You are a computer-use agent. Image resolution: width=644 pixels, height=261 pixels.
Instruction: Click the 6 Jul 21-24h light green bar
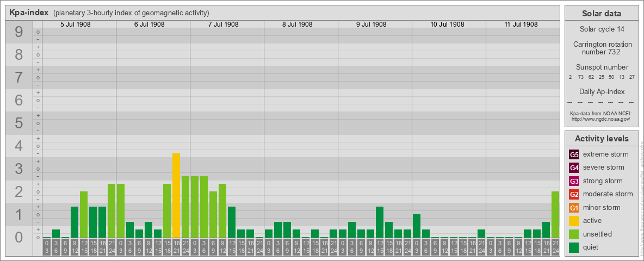point(185,207)
